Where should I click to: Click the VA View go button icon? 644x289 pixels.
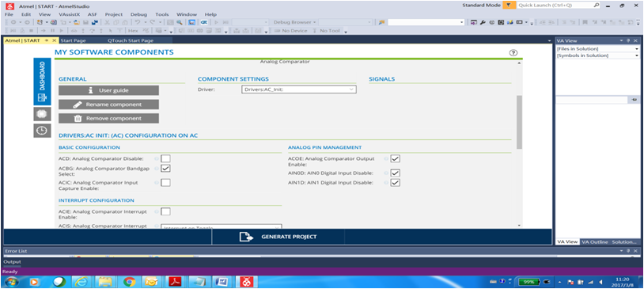tap(635, 100)
